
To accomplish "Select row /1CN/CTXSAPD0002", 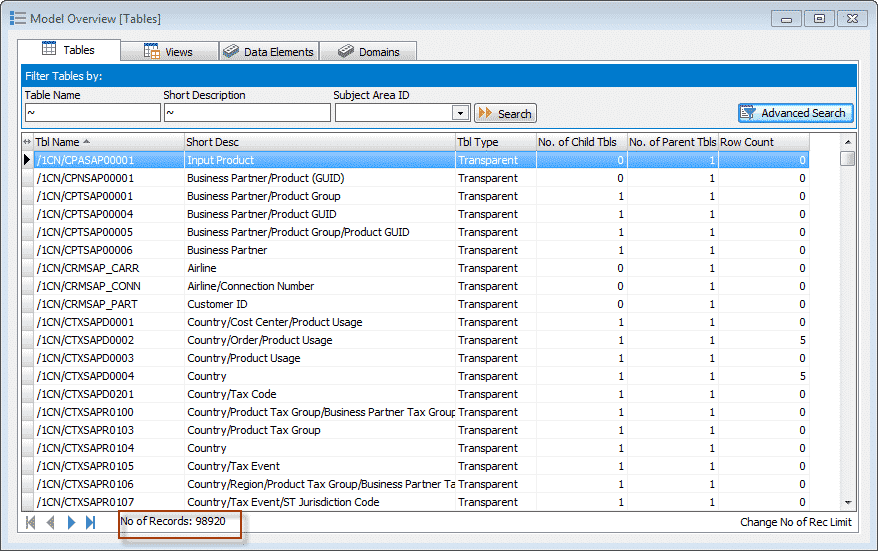I will pyautogui.click(x=415, y=340).
